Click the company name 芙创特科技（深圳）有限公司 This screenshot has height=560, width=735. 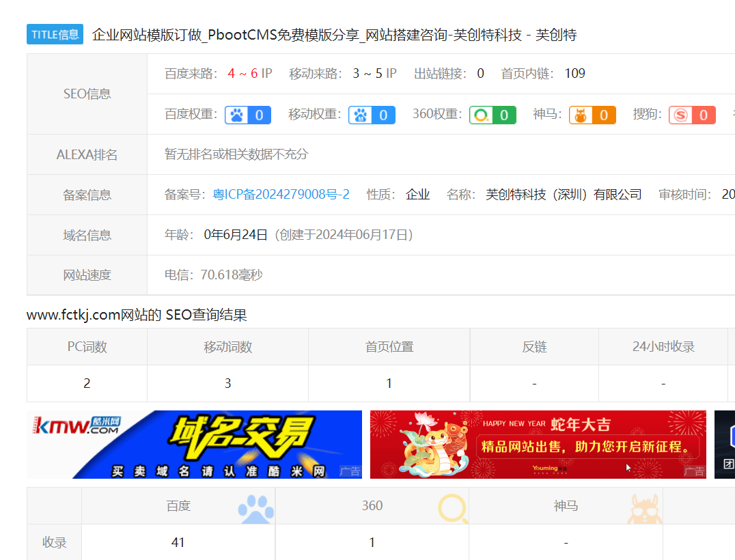tap(564, 195)
